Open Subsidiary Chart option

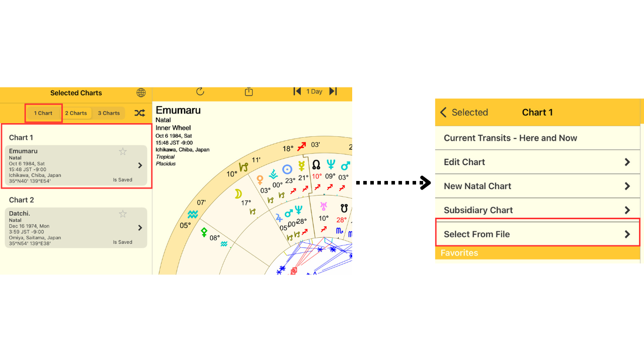coord(537,210)
